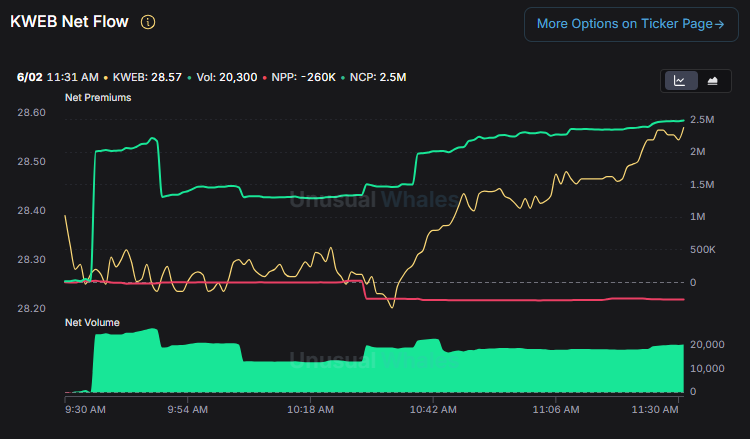Click the 6/02 11:31 AM timestamp
Image resolution: width=750 pixels, height=439 pixels.
click(57, 77)
